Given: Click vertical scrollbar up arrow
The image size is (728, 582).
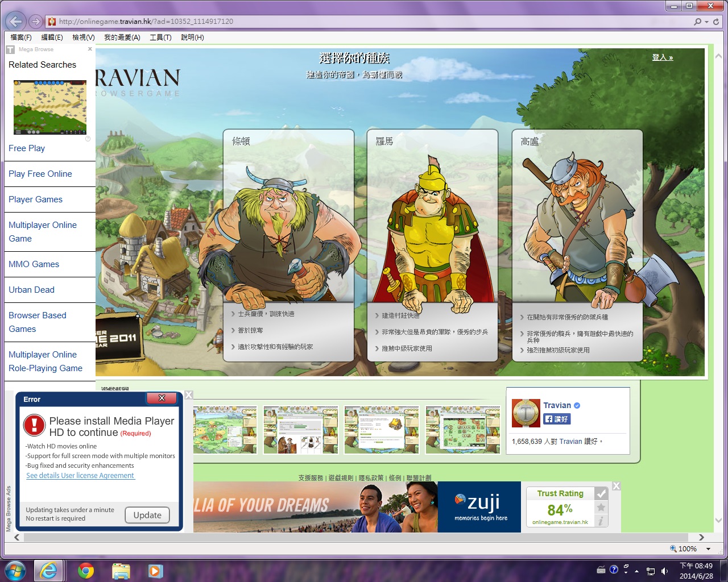Looking at the screenshot, I should [718, 57].
